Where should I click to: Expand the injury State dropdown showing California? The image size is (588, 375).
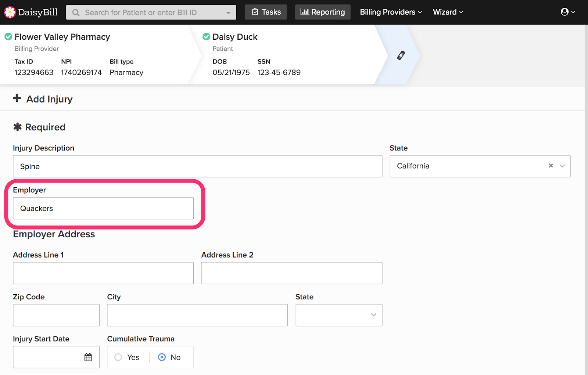[x=562, y=166]
